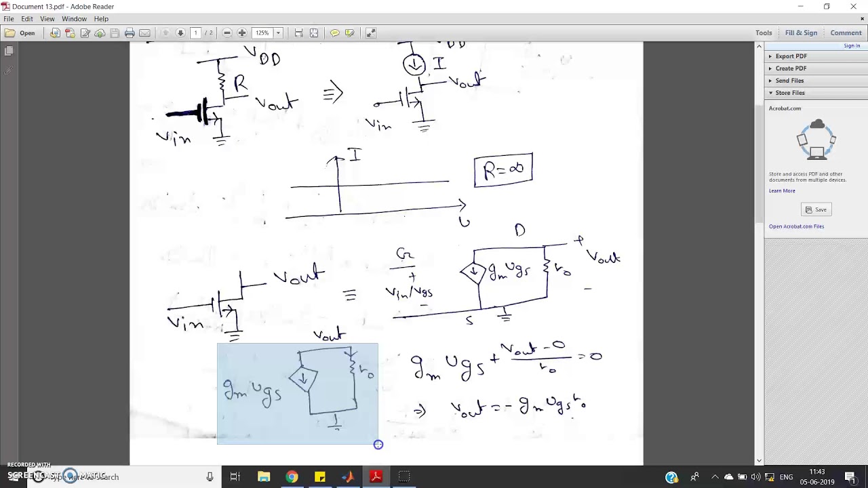
Task: Open File Explorer from the taskbar
Action: coord(264,477)
